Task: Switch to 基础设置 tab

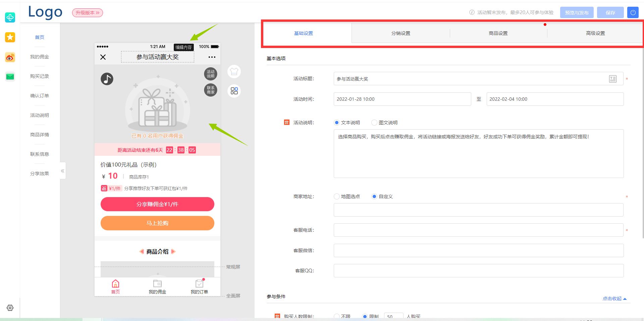Action: (x=304, y=33)
